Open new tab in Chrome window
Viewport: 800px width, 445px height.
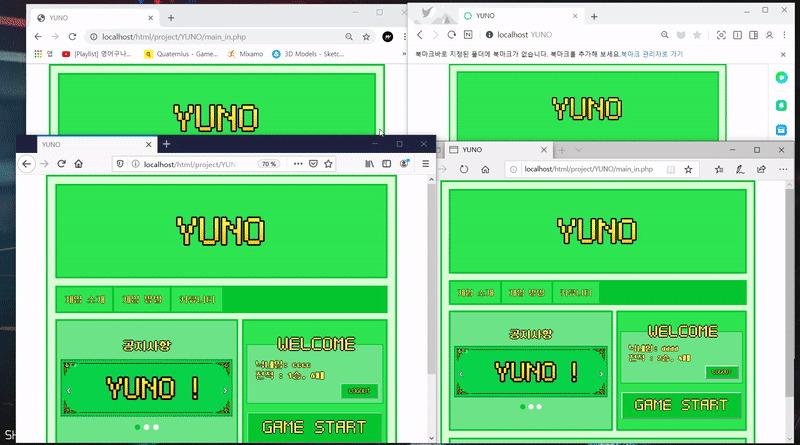point(171,18)
